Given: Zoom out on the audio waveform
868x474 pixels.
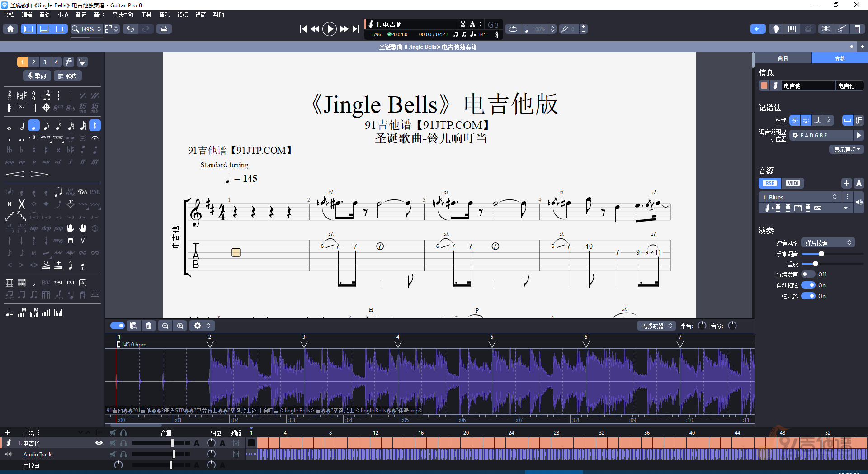Looking at the screenshot, I should [165, 326].
